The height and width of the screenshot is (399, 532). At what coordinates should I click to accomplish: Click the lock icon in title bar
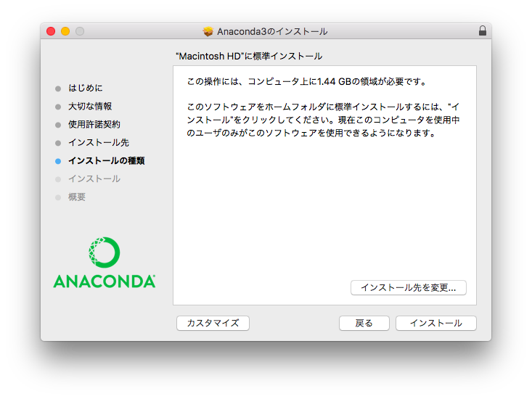point(482,31)
